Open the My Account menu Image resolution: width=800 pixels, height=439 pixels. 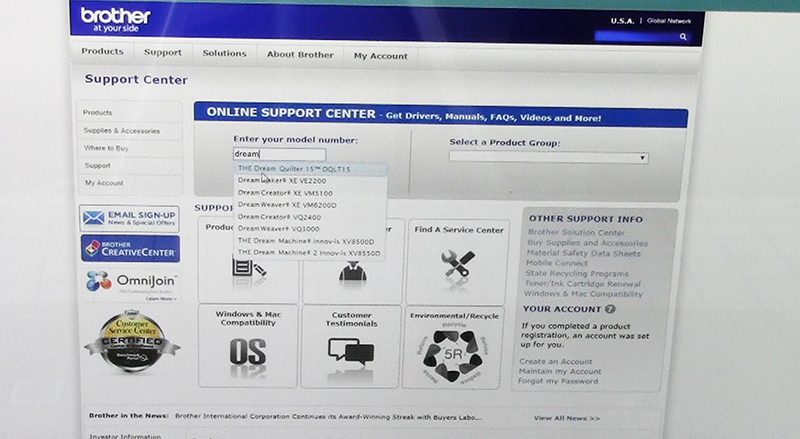pos(381,56)
